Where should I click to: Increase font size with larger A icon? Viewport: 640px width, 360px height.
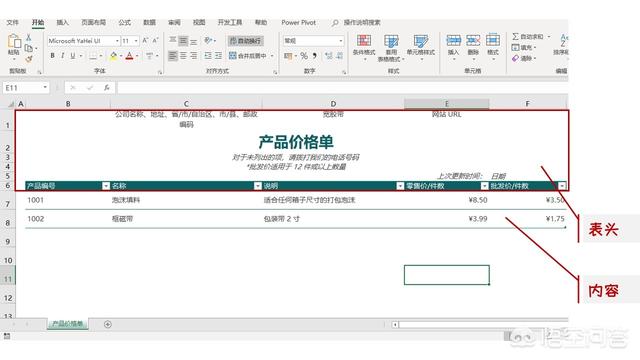tap(145, 41)
